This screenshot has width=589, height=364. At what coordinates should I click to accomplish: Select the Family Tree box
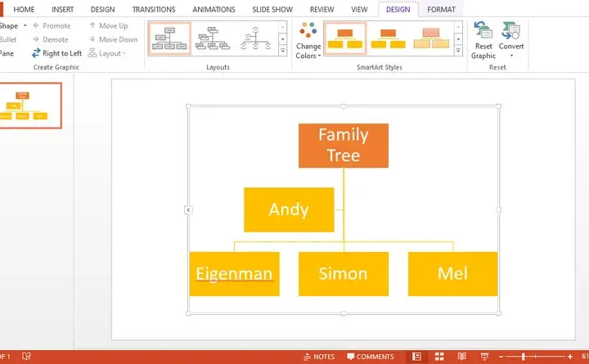pyautogui.click(x=344, y=146)
